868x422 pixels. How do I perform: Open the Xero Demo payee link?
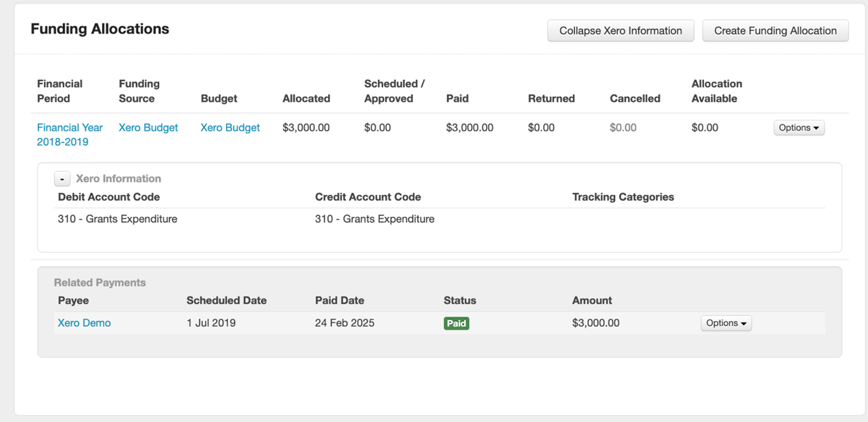[x=84, y=323]
